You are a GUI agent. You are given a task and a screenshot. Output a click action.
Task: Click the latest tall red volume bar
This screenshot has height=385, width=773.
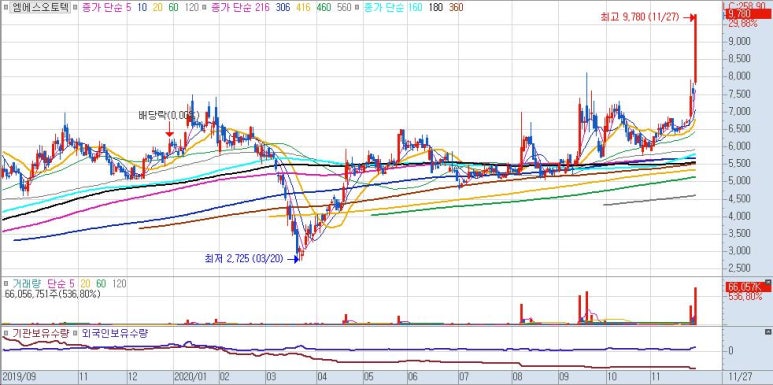[695, 306]
